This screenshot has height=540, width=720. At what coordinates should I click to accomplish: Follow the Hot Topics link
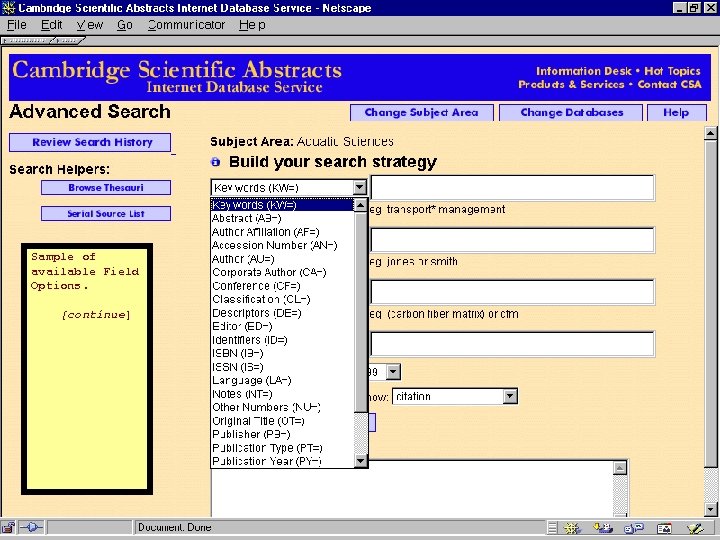point(672,71)
